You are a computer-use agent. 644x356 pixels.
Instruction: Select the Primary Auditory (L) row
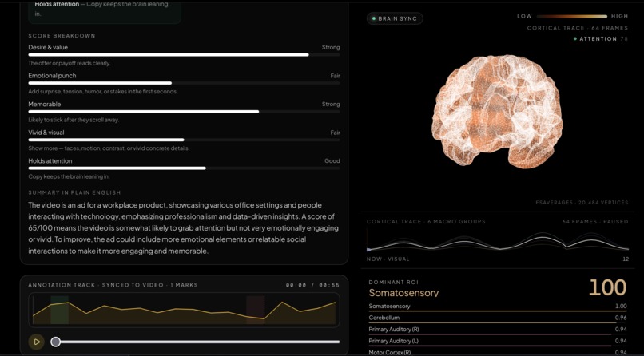pos(498,341)
